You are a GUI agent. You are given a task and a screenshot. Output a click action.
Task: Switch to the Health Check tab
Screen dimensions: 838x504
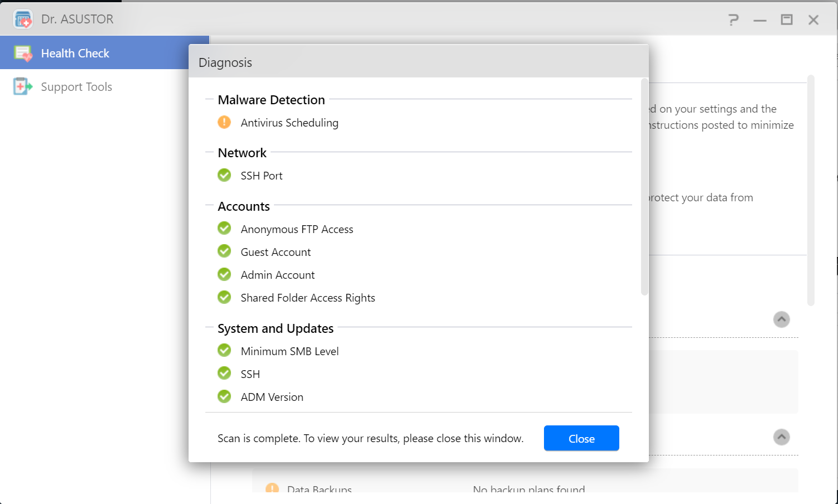click(75, 54)
